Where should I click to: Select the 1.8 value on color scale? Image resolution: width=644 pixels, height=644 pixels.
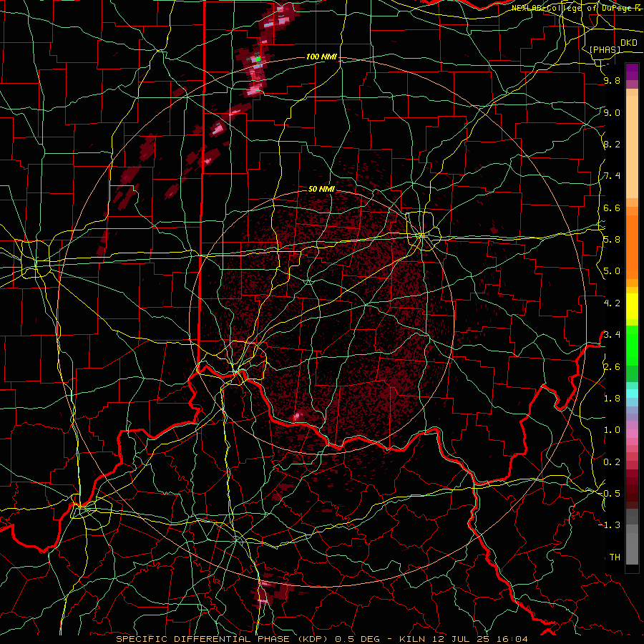pyautogui.click(x=612, y=398)
